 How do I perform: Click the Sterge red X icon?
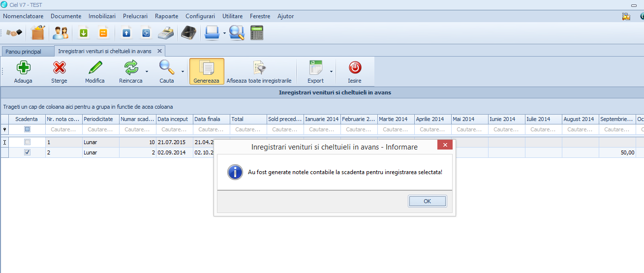60,67
